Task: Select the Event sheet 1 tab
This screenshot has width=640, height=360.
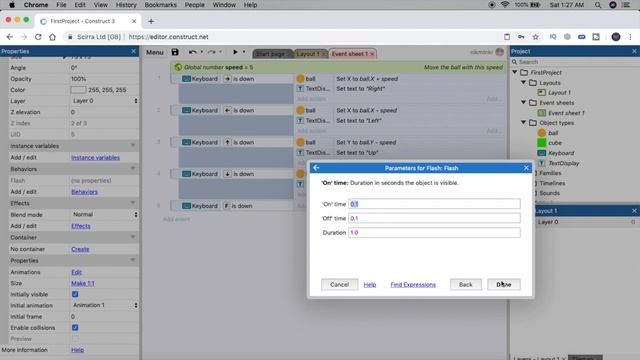Action: click(349, 54)
